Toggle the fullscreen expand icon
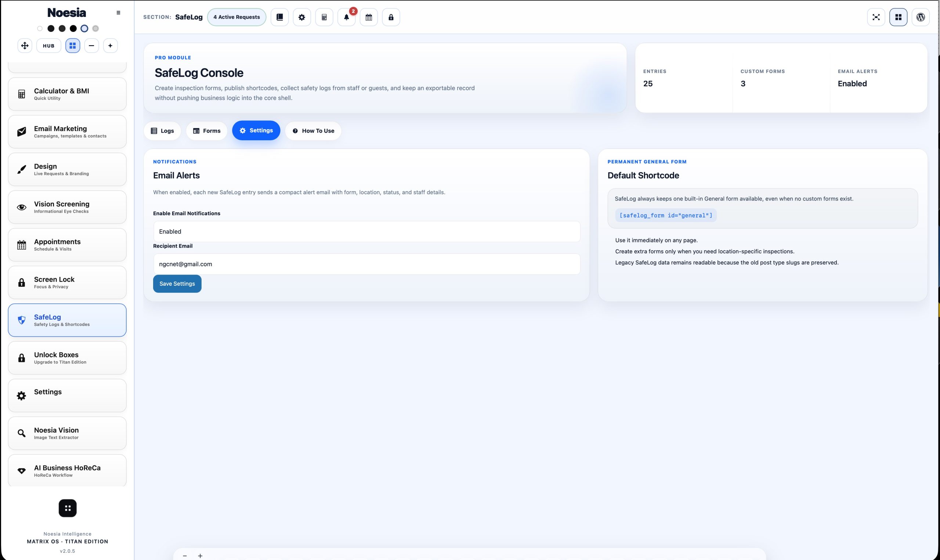940x560 pixels. (x=876, y=17)
